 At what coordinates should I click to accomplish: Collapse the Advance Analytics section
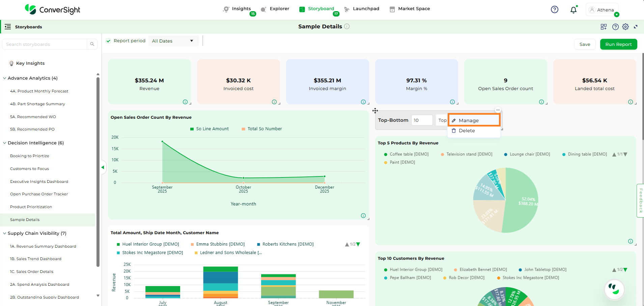coord(5,78)
